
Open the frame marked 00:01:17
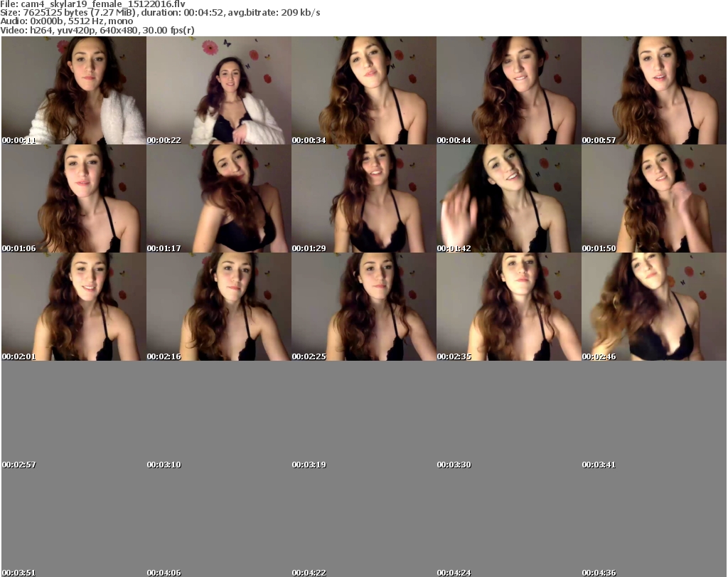click(x=218, y=198)
